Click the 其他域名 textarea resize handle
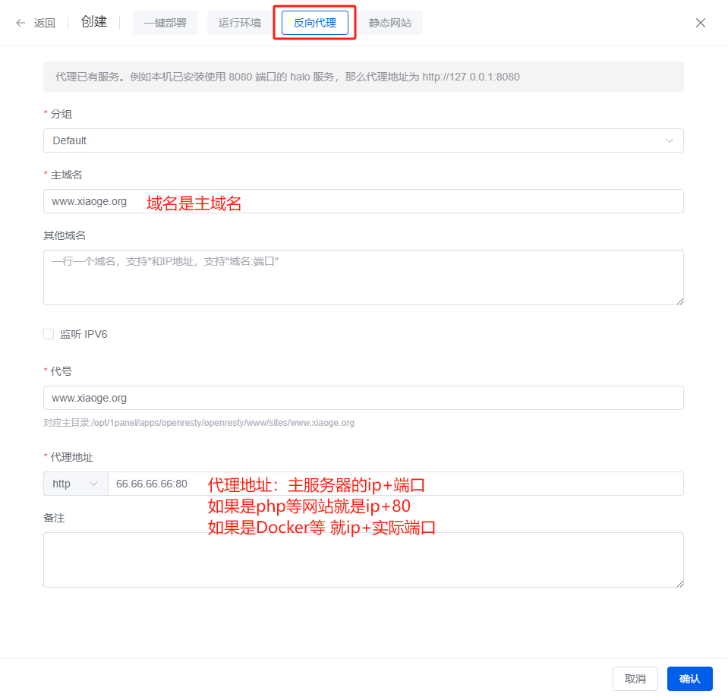 (x=679, y=301)
